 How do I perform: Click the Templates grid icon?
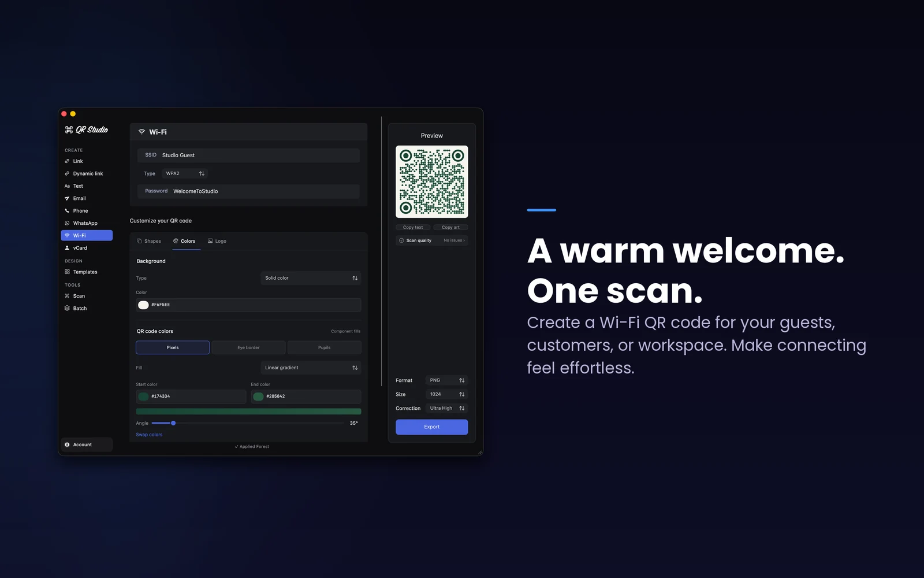point(67,272)
